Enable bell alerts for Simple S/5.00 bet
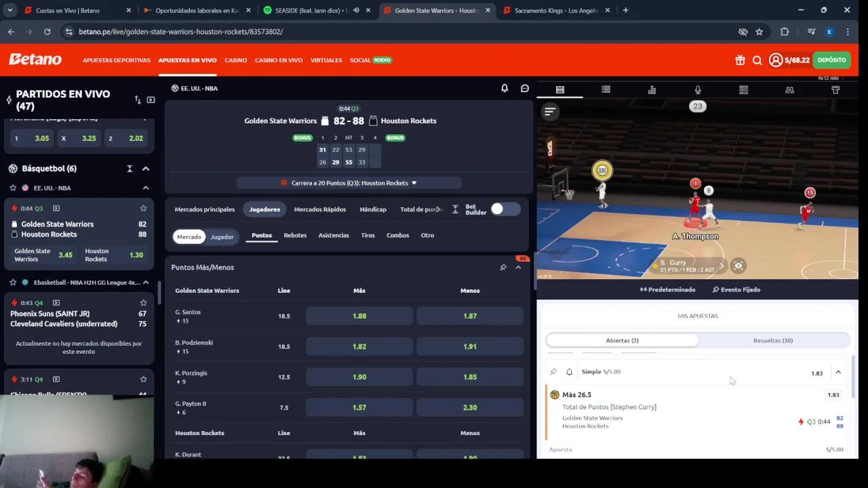 coord(569,372)
